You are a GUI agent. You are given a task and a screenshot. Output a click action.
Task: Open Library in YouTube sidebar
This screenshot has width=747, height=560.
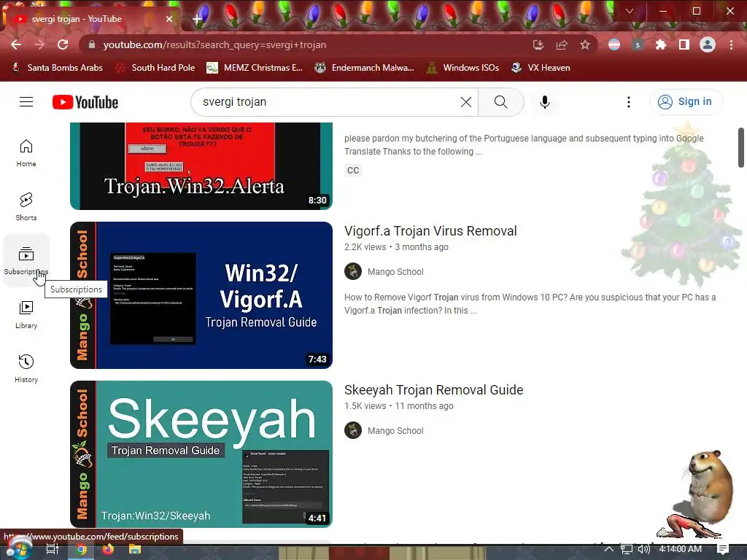[x=26, y=315]
